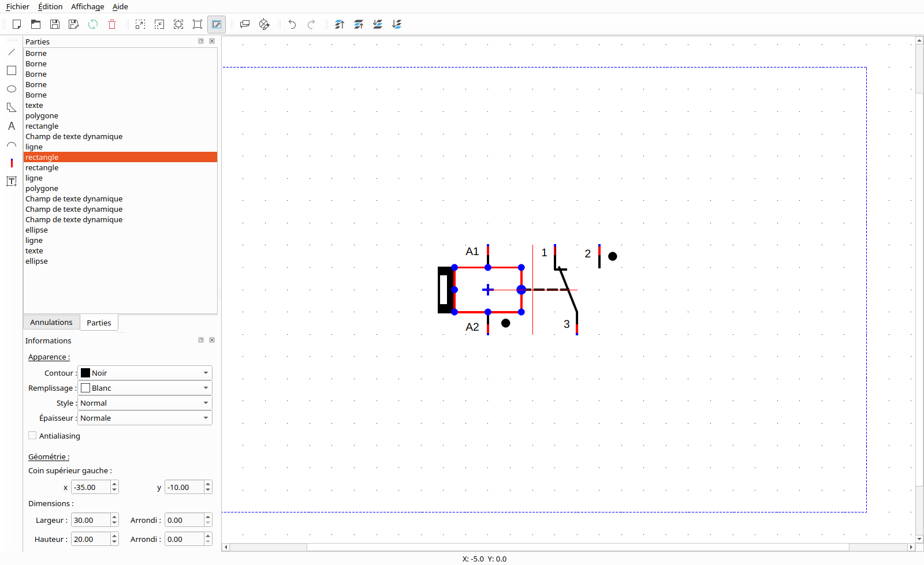Select the Line drawing tool

(12, 52)
